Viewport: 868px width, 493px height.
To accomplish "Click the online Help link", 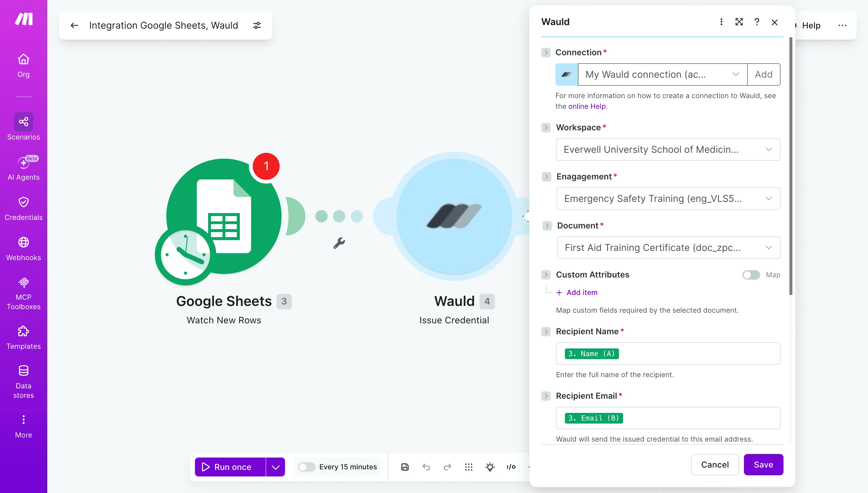I will (x=587, y=106).
